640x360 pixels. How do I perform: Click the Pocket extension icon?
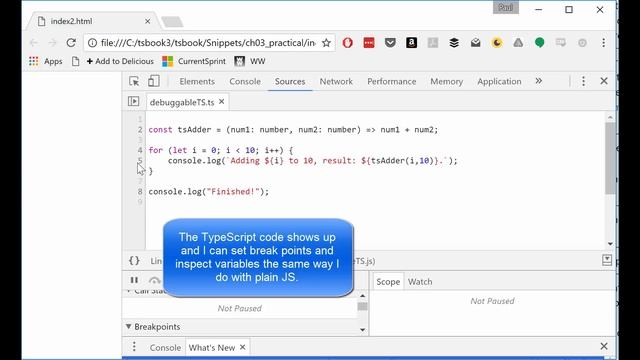tap(390, 42)
